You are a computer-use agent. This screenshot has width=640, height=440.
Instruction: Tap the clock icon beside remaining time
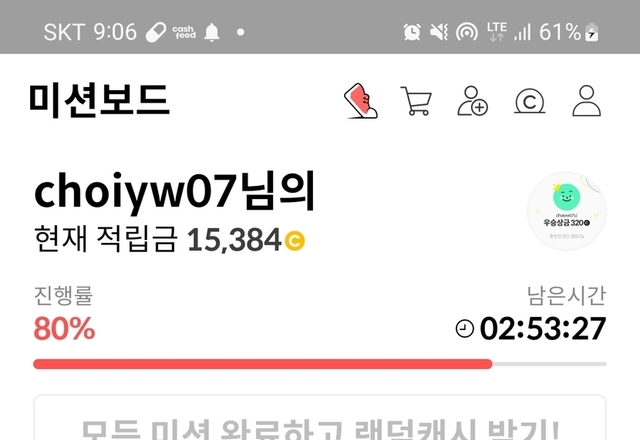coord(464,329)
